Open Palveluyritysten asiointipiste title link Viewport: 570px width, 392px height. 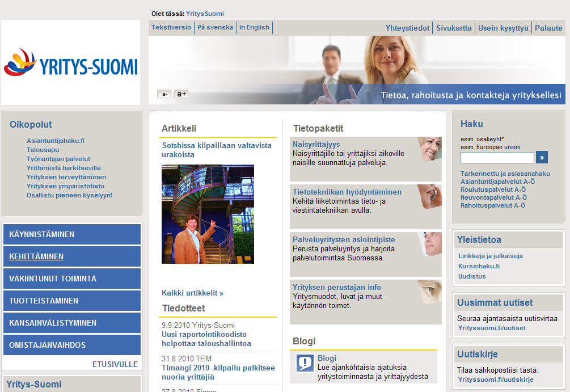[x=344, y=239]
